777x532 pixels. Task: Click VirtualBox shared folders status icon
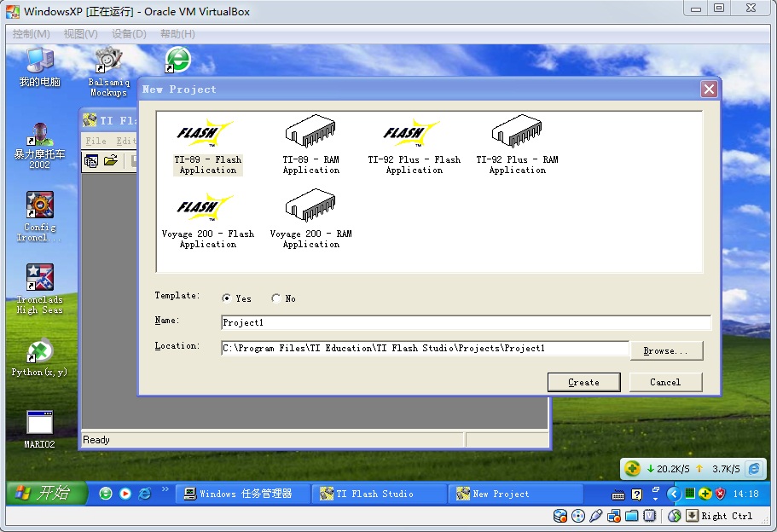[631, 516]
